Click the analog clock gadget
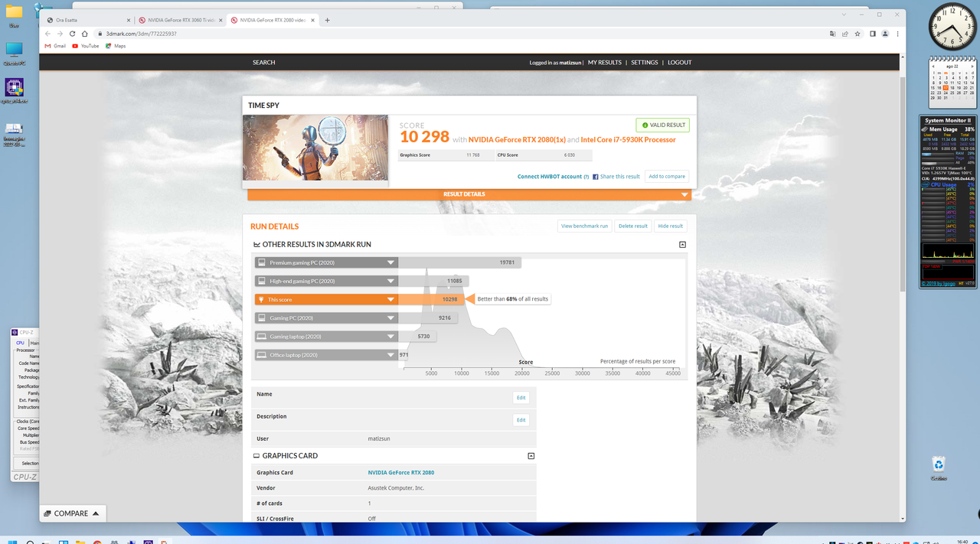This screenshot has width=980, height=544. click(952, 26)
